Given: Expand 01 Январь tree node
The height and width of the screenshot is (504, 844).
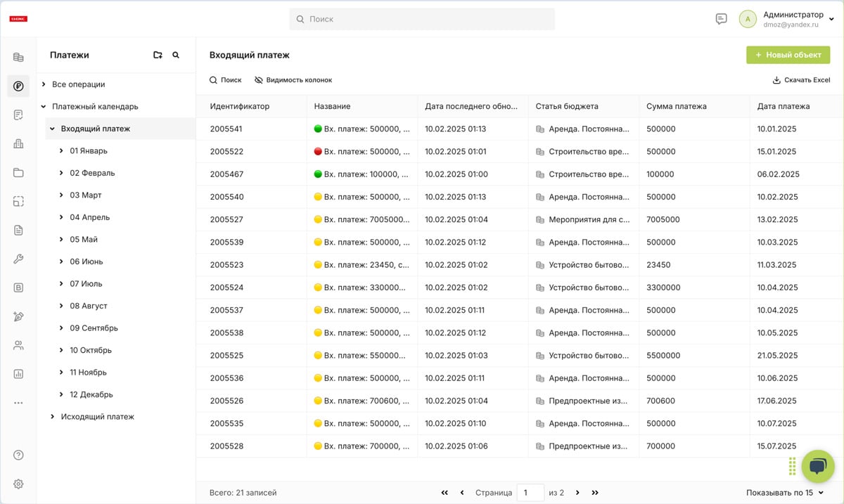Looking at the screenshot, I should 61,150.
